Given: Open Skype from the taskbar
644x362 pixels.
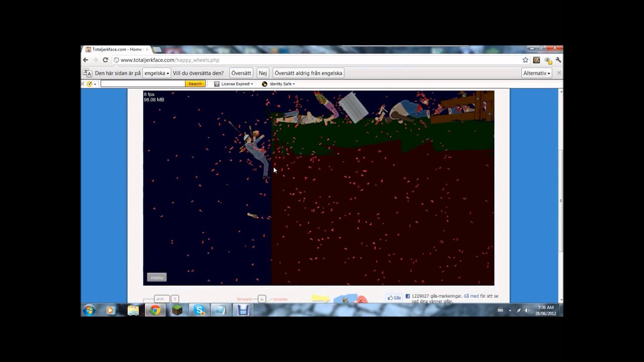Looking at the screenshot, I should pyautogui.click(x=199, y=310).
